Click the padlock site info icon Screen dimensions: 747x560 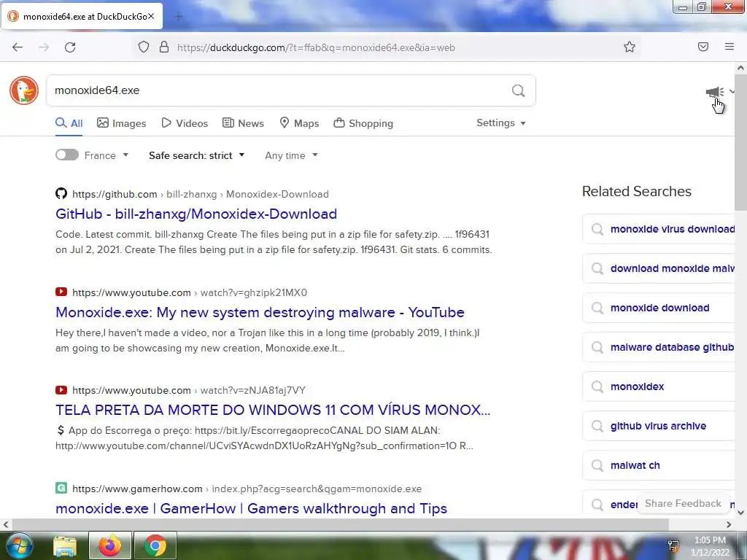[164, 47]
